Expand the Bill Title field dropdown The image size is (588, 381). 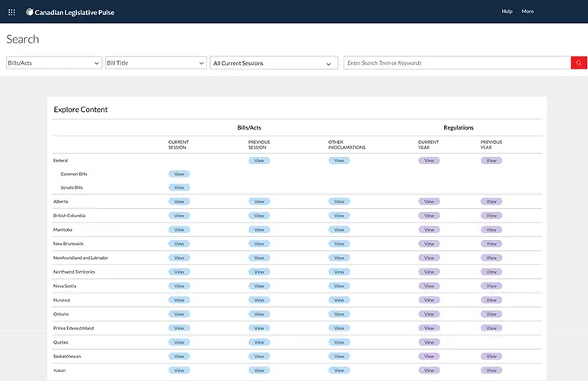pyautogui.click(x=156, y=63)
